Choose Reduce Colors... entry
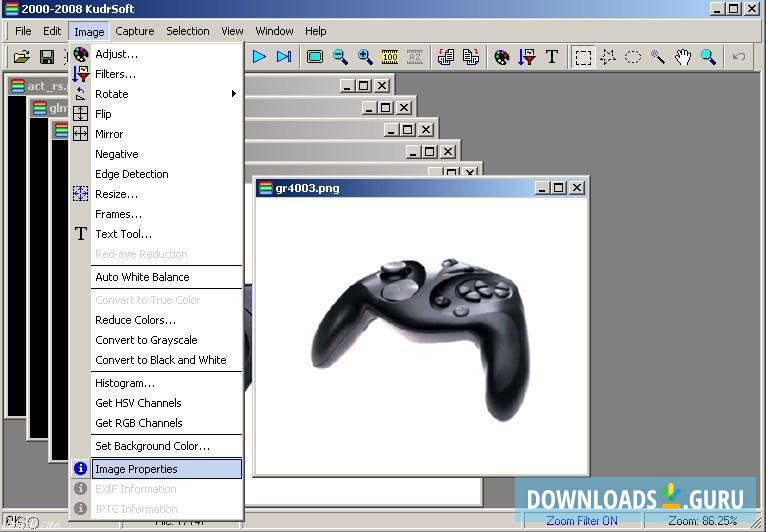This screenshot has height=532, width=766. [156, 320]
